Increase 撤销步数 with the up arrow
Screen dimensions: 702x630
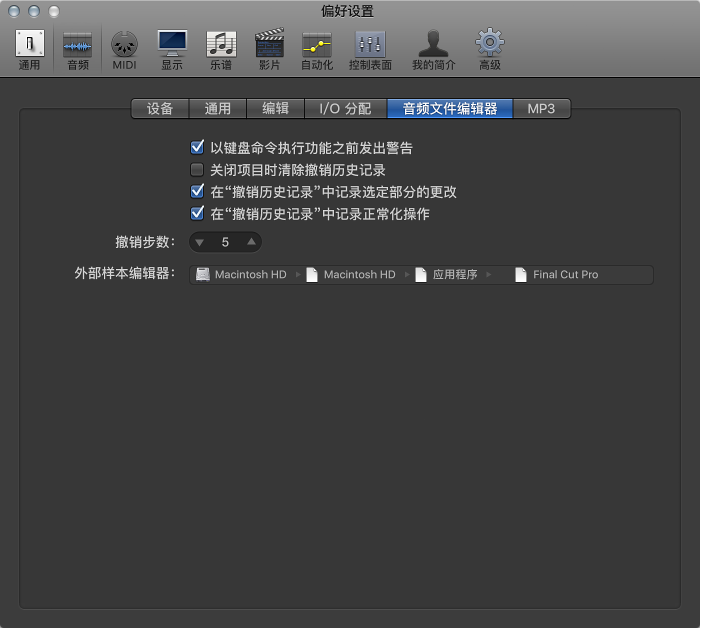pyautogui.click(x=252, y=242)
